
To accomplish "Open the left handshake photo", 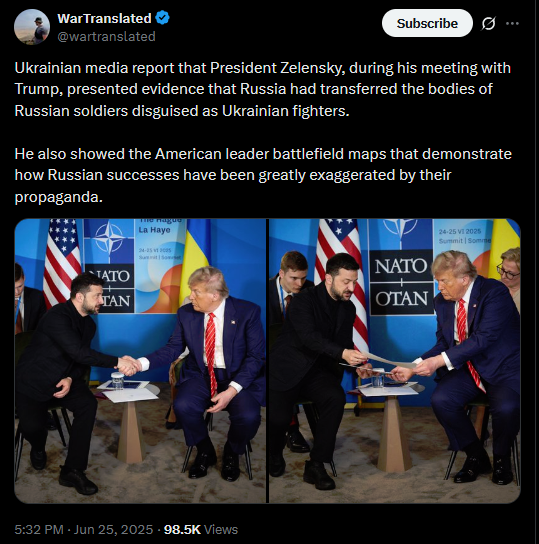I will pos(140,361).
